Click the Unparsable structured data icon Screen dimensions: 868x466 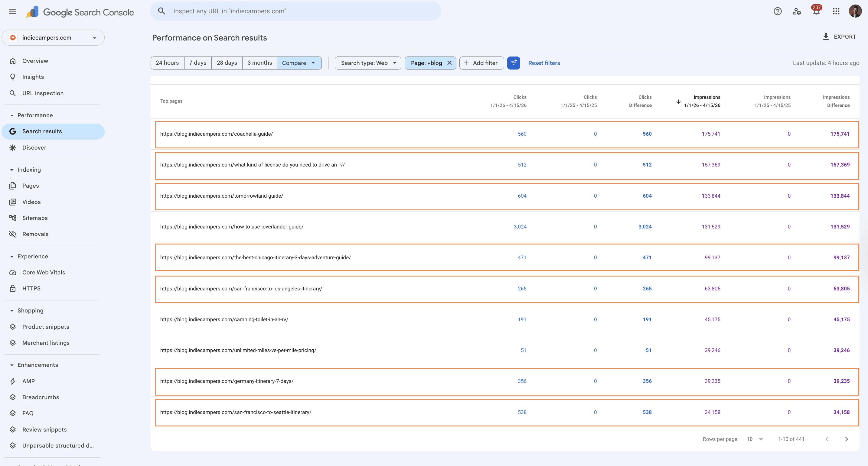click(13, 445)
